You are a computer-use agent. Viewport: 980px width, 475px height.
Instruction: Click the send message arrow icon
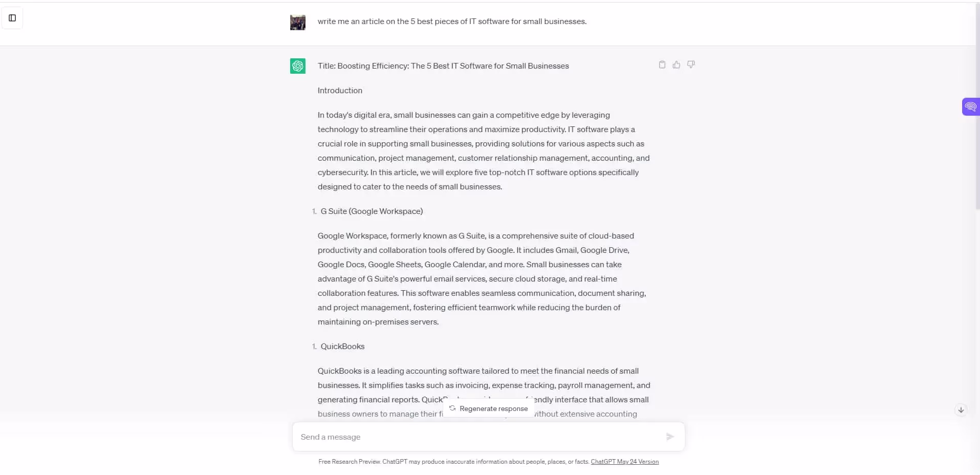coord(669,437)
